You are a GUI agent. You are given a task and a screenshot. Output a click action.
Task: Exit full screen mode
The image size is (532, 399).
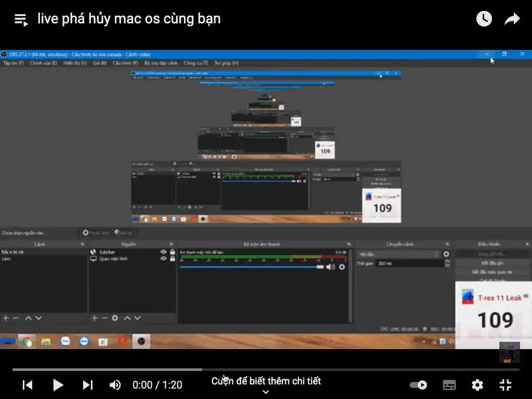point(506,385)
